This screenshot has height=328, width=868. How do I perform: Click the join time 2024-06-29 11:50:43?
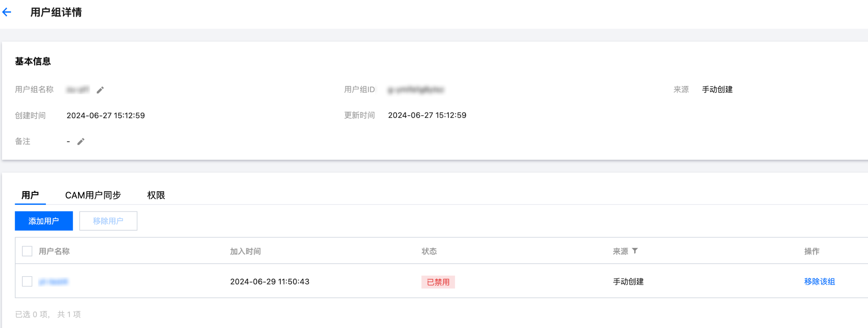click(270, 281)
